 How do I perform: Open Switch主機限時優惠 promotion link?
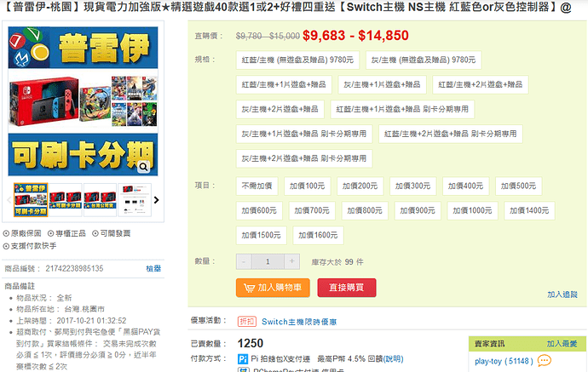tap(299, 322)
